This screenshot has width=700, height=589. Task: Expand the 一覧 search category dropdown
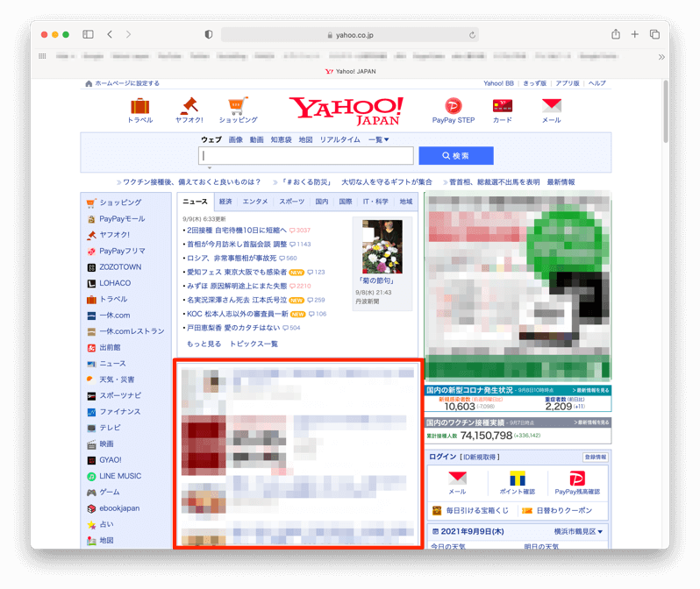coord(379,139)
